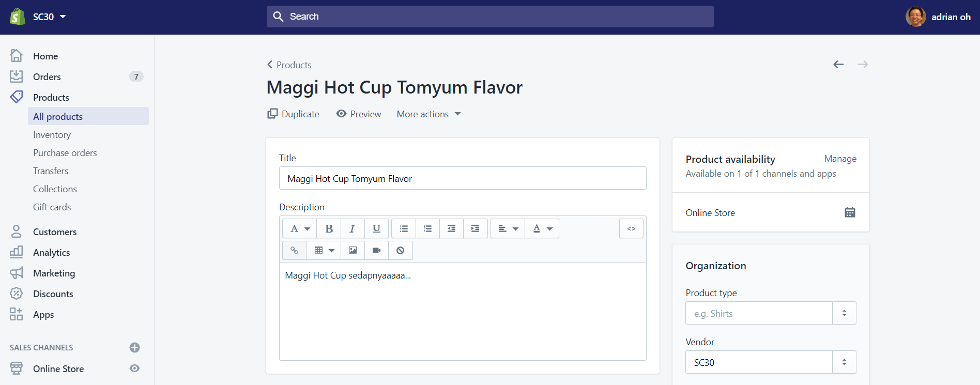Open Gift cards submenu item
The image size is (980, 385).
[52, 207]
